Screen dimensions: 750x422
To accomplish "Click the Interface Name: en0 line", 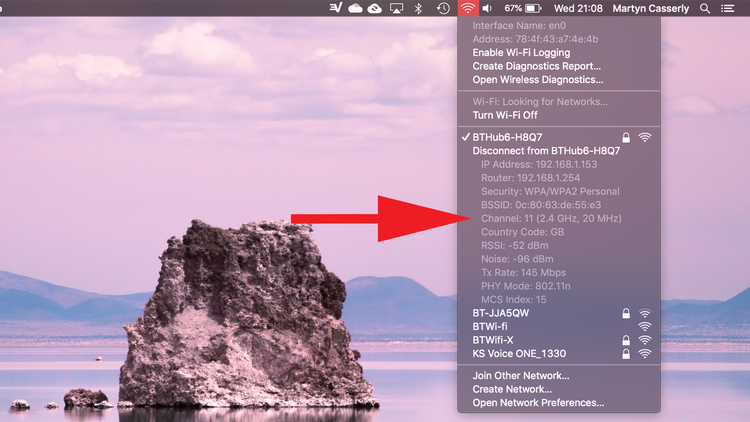I will pos(519,26).
